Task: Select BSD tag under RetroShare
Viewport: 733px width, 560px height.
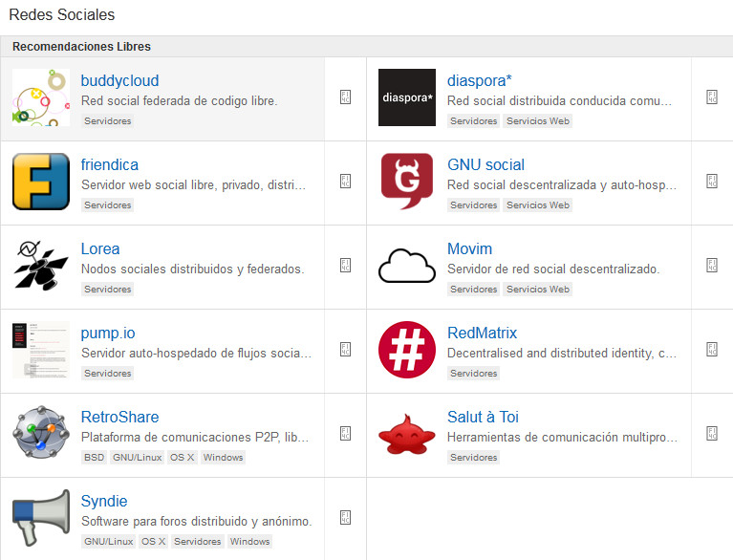Action: (94, 458)
